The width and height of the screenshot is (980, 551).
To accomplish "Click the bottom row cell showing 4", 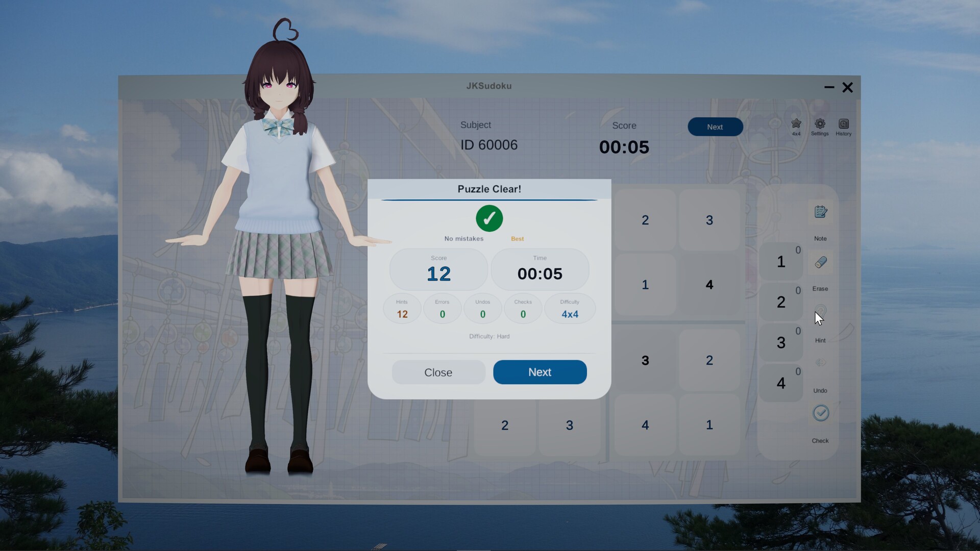I will [x=645, y=424].
